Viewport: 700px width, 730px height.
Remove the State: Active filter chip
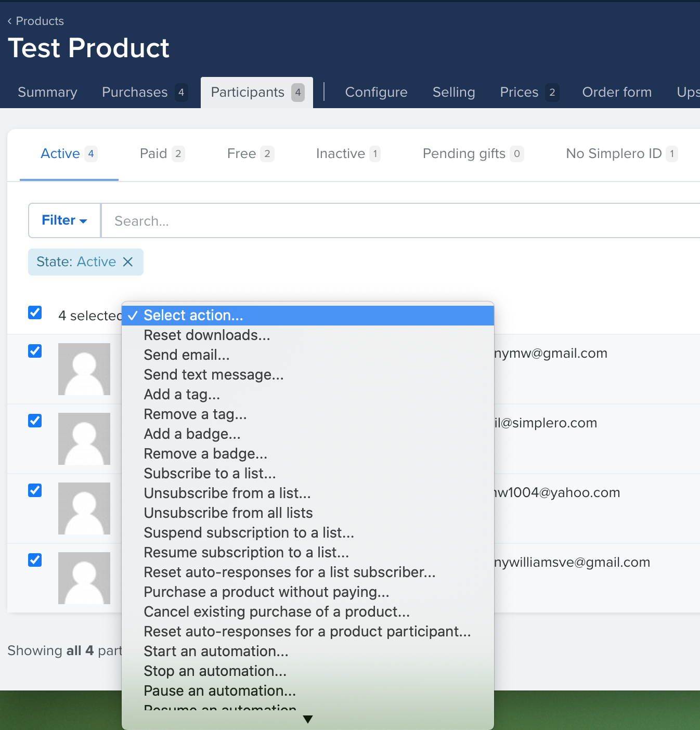(128, 262)
